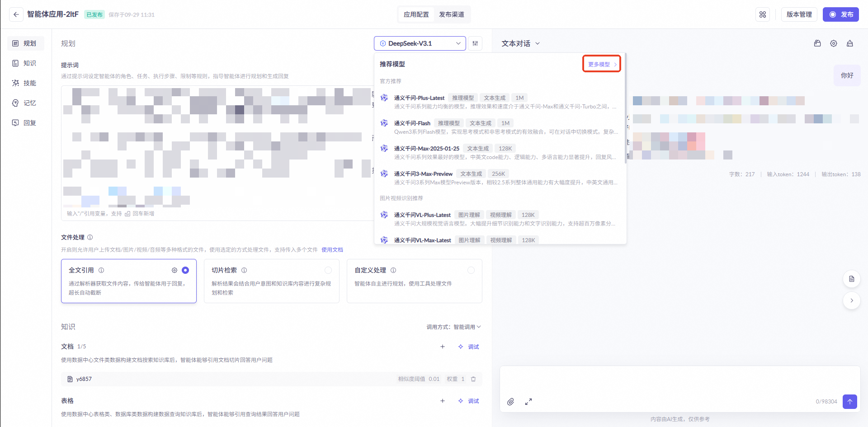This screenshot has height=427, width=868.
Task: Open the 使用文档 link
Action: point(332,250)
